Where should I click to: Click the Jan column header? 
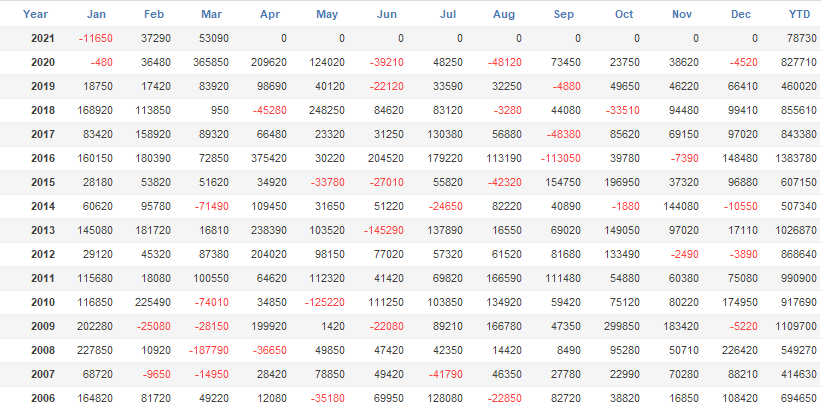tap(96, 14)
